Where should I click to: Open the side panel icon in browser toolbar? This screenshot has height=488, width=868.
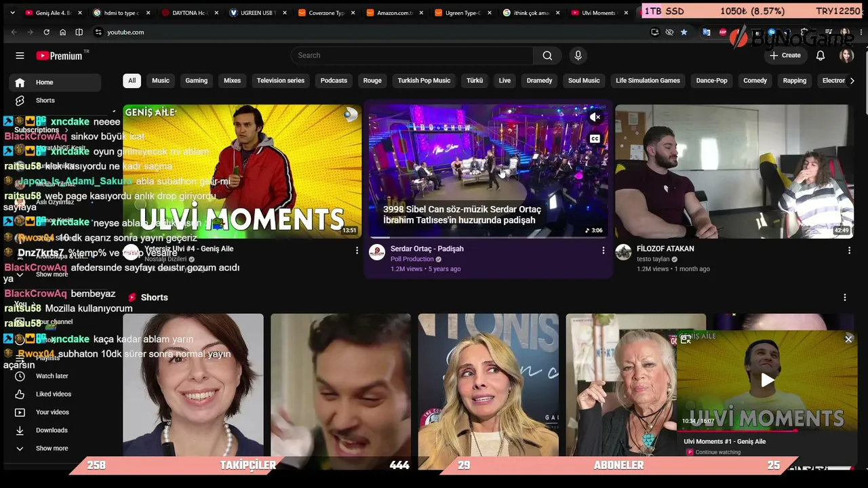tap(79, 32)
